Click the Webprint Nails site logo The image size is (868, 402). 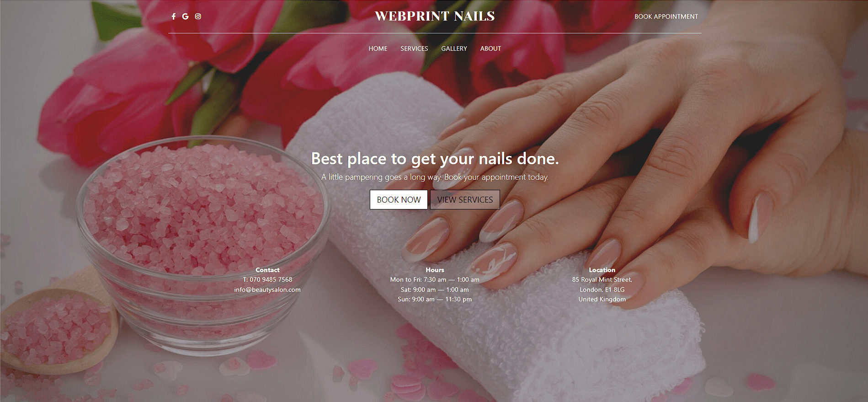[435, 16]
